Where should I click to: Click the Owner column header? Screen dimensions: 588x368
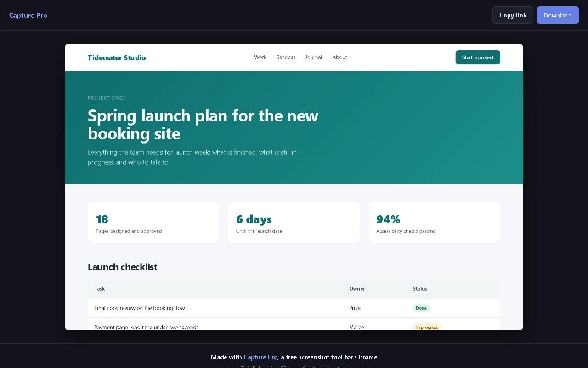tap(357, 289)
